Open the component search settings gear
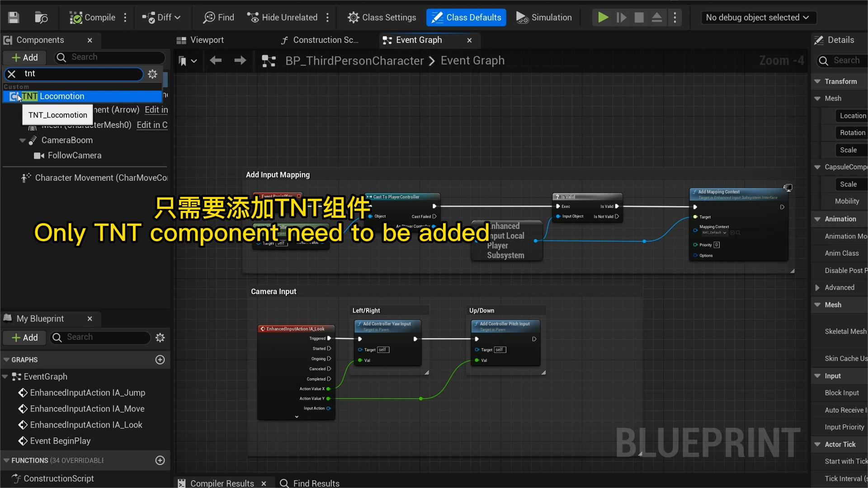The height and width of the screenshot is (488, 868). tap(153, 74)
